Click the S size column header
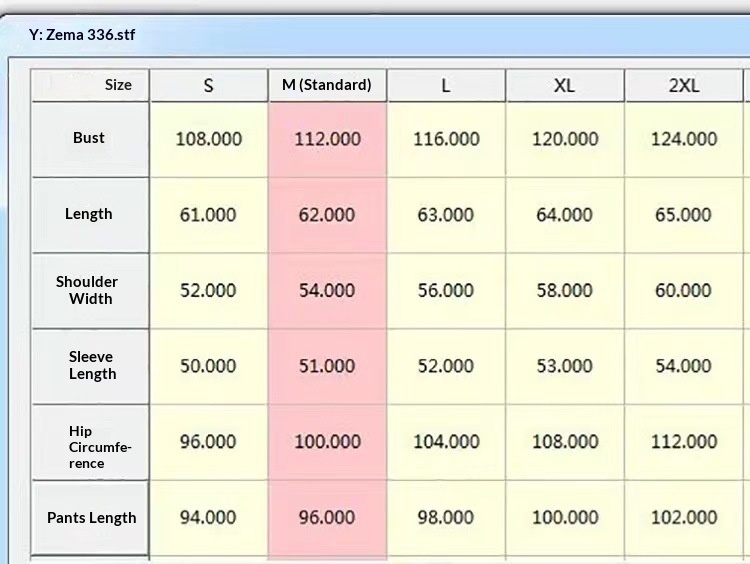750x564 pixels. tap(208, 86)
